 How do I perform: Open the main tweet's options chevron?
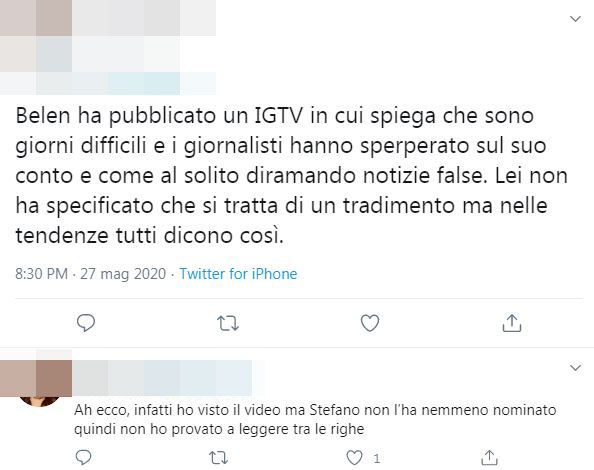click(575, 19)
